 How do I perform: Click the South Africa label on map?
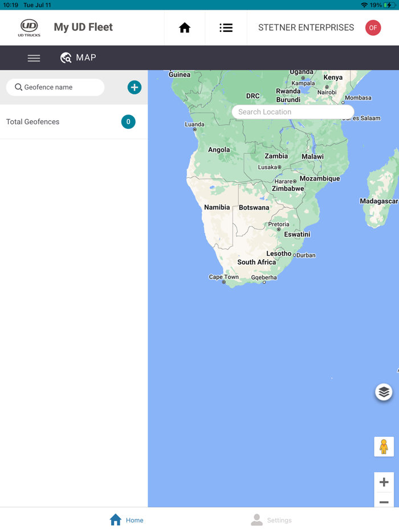point(256,262)
